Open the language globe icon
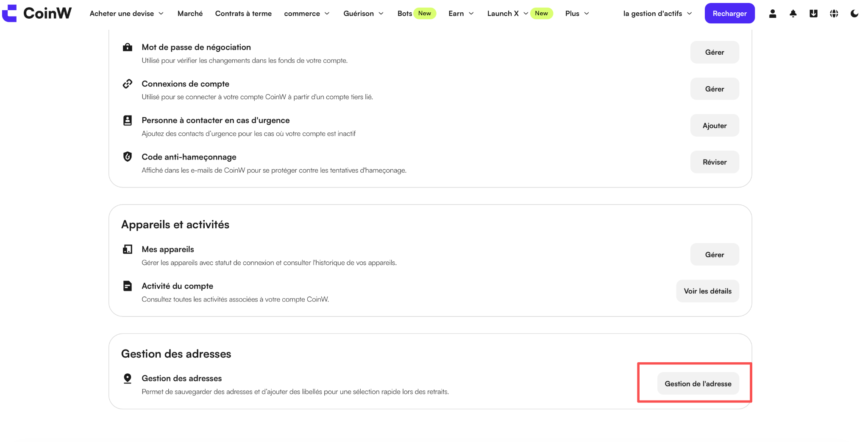Screen dimensions: 868x442 coord(834,14)
